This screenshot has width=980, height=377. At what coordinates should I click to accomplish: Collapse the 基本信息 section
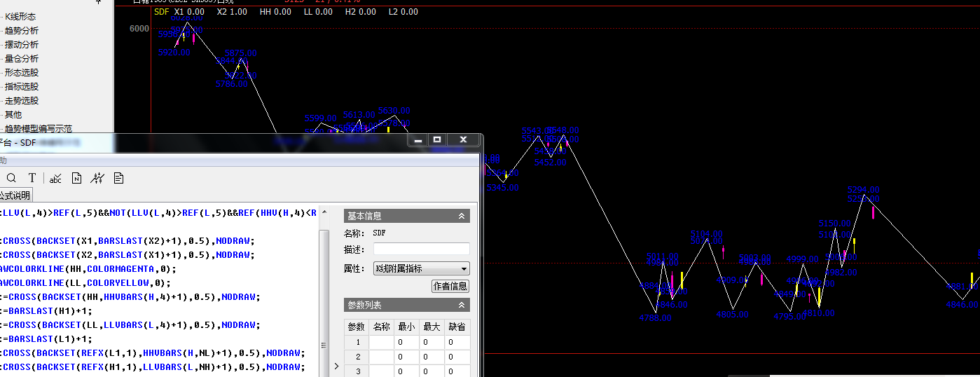(461, 217)
